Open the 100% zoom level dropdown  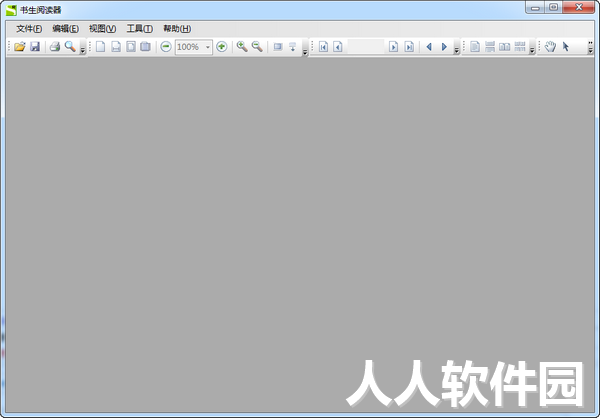pyautogui.click(x=208, y=47)
